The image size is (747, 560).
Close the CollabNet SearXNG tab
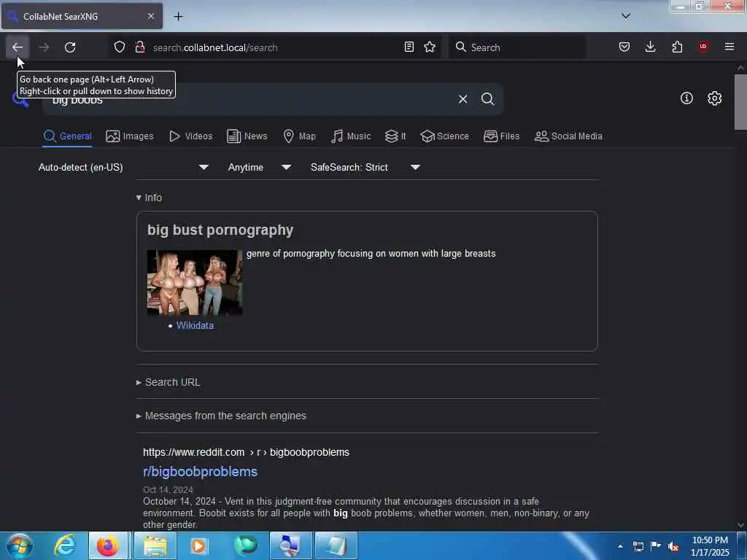(x=151, y=16)
